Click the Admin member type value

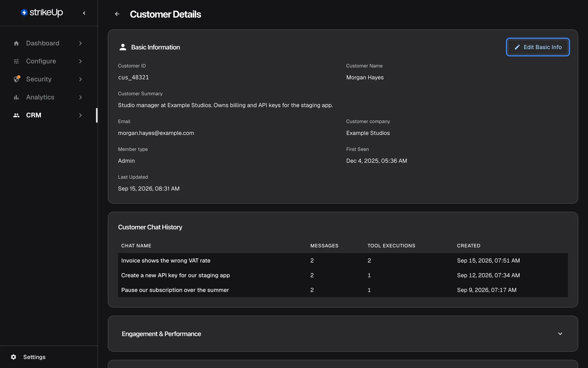(x=126, y=161)
